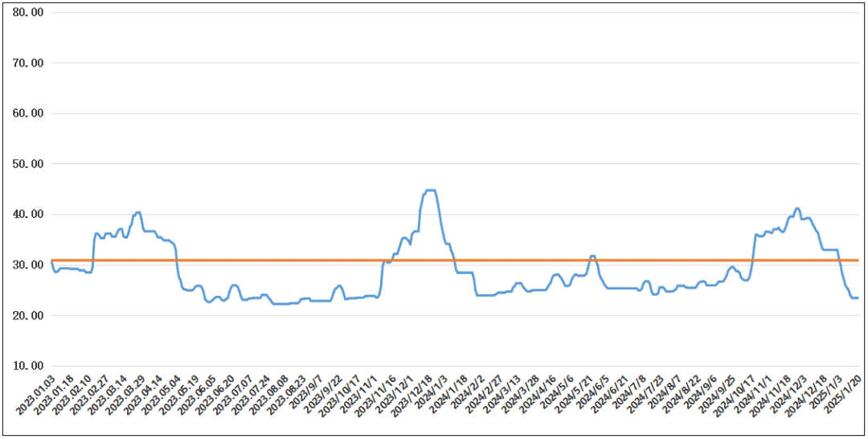Click the 2024/2/27 x-axis date label
Viewport: 868px width, 439px height.
485,394
